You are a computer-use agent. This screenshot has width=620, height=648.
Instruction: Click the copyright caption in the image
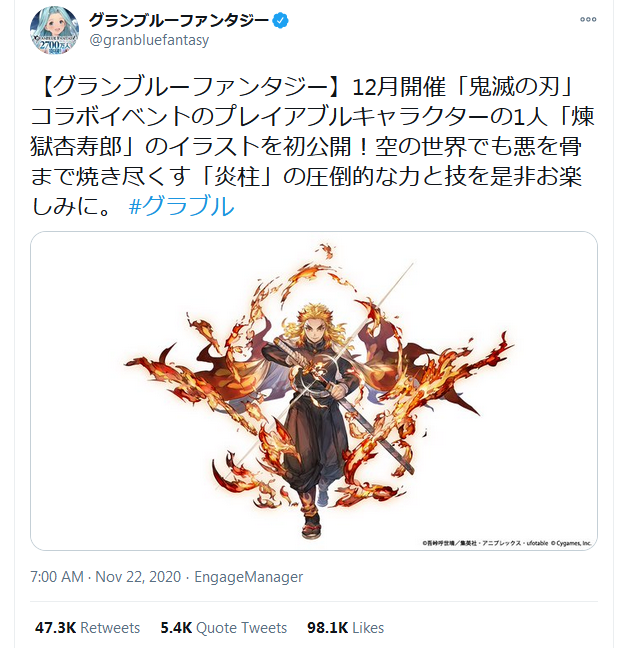click(x=507, y=543)
